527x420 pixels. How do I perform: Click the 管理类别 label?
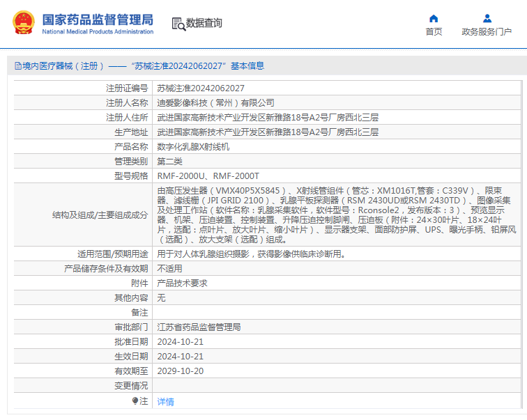pos(131,162)
